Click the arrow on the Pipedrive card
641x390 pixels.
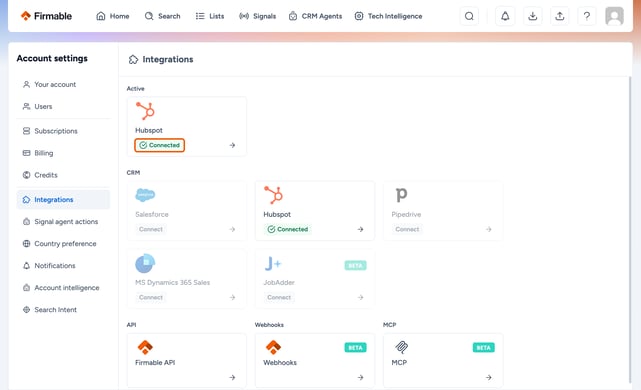tap(489, 229)
